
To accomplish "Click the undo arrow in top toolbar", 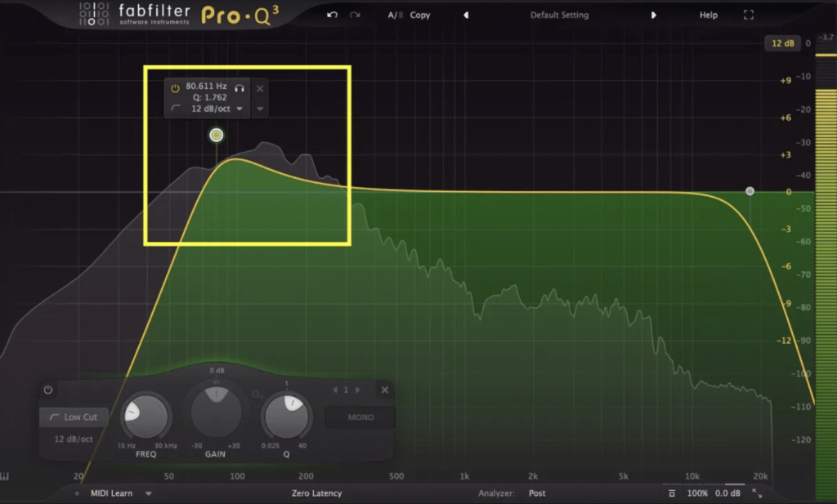I will pyautogui.click(x=330, y=15).
